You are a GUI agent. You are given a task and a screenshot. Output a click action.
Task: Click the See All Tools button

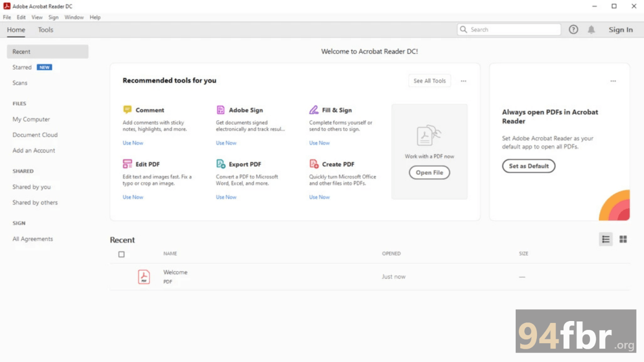coord(429,81)
